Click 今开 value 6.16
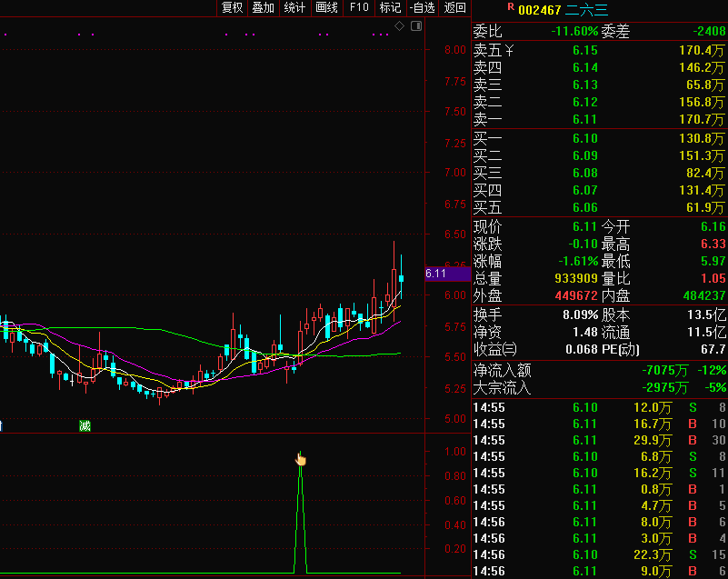 click(x=713, y=226)
